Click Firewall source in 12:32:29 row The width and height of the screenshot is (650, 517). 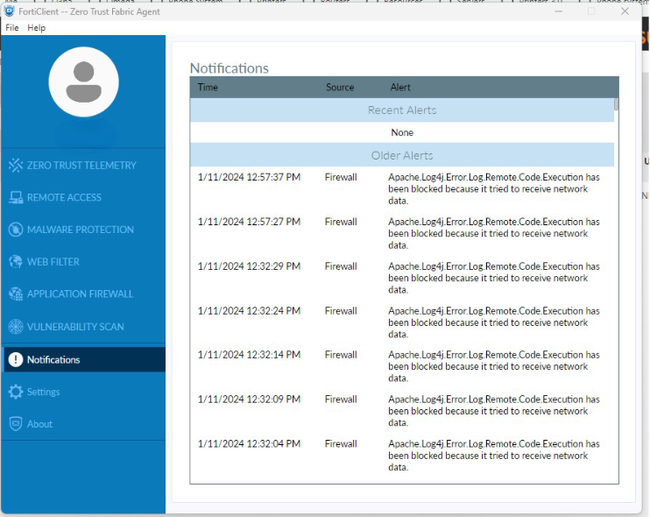(x=341, y=266)
